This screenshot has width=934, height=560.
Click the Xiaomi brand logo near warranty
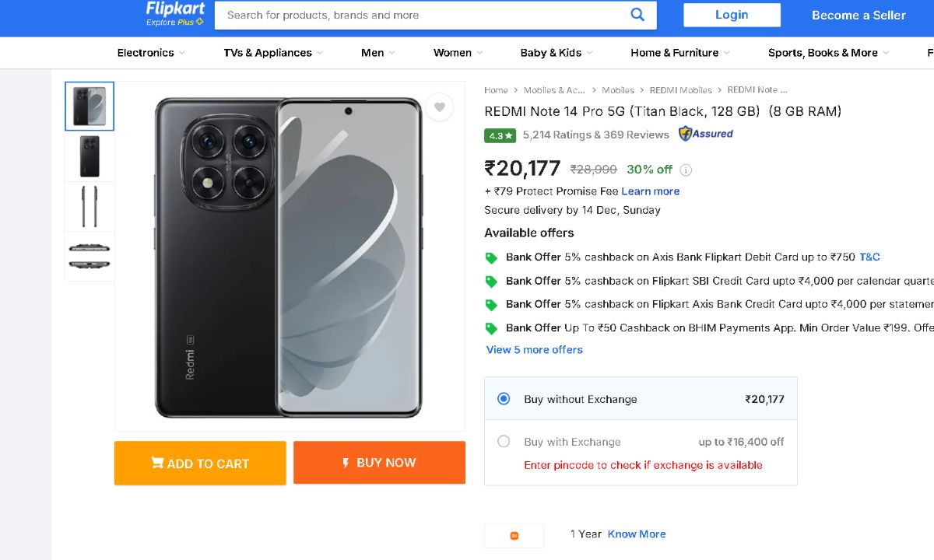point(514,535)
